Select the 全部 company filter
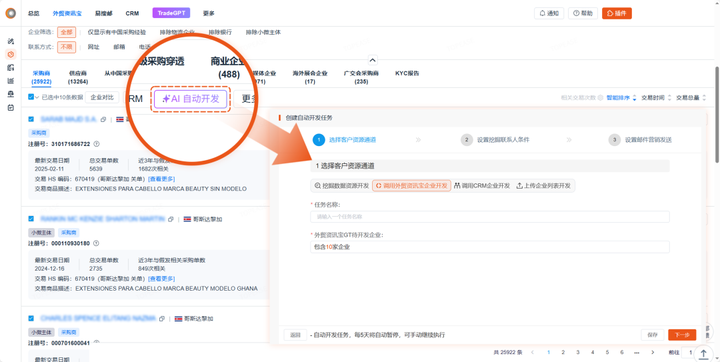This screenshot has width=720, height=362. (67, 33)
